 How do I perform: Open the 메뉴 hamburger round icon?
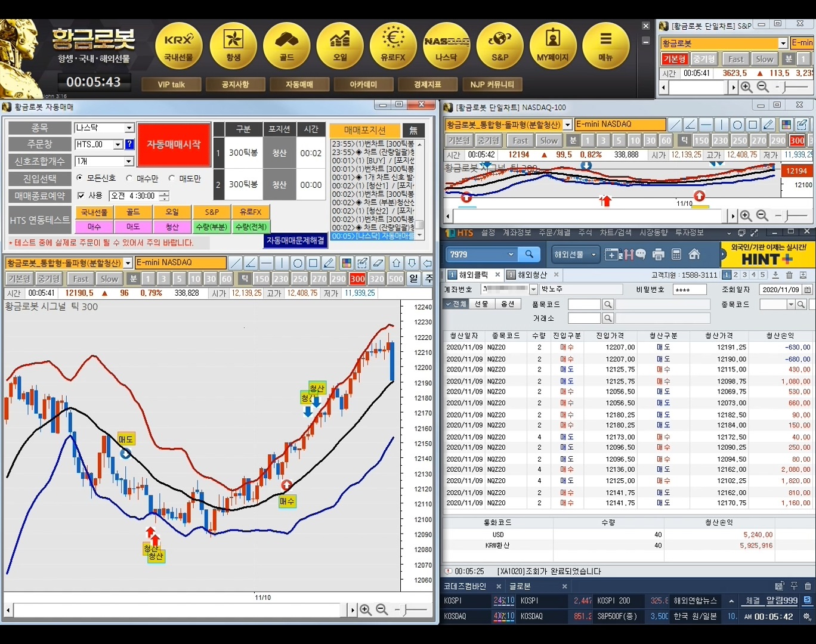click(606, 47)
